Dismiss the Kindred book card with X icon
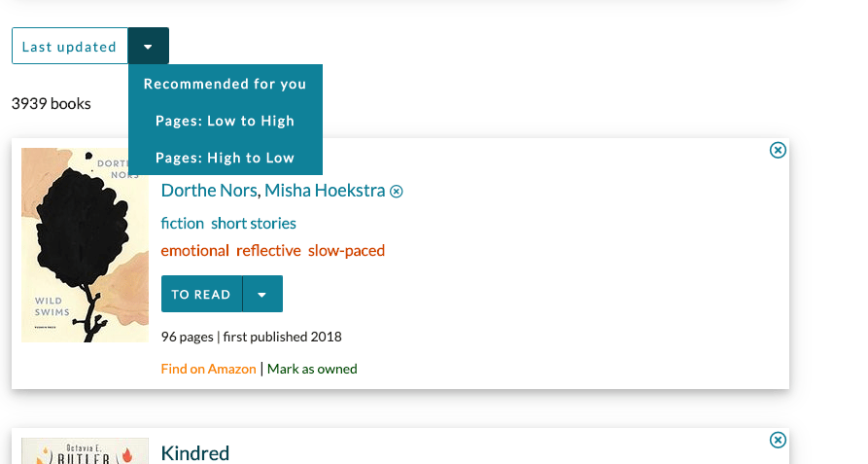The width and height of the screenshot is (868, 464). click(778, 441)
